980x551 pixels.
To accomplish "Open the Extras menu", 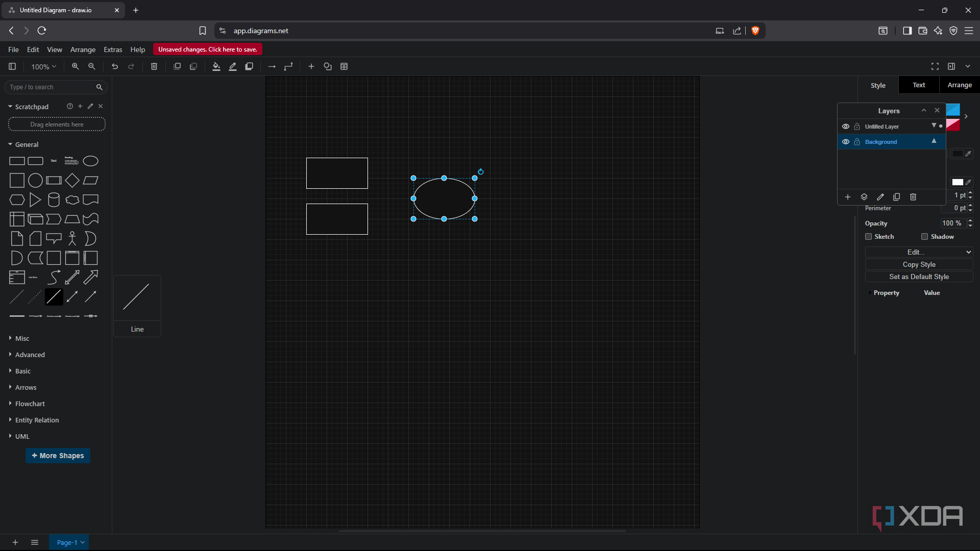I will pyautogui.click(x=113, y=49).
